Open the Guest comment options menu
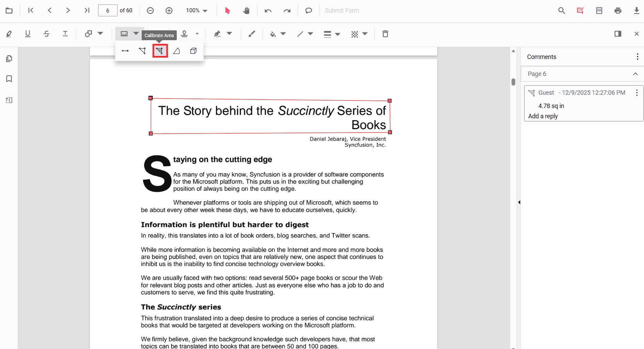 click(637, 92)
